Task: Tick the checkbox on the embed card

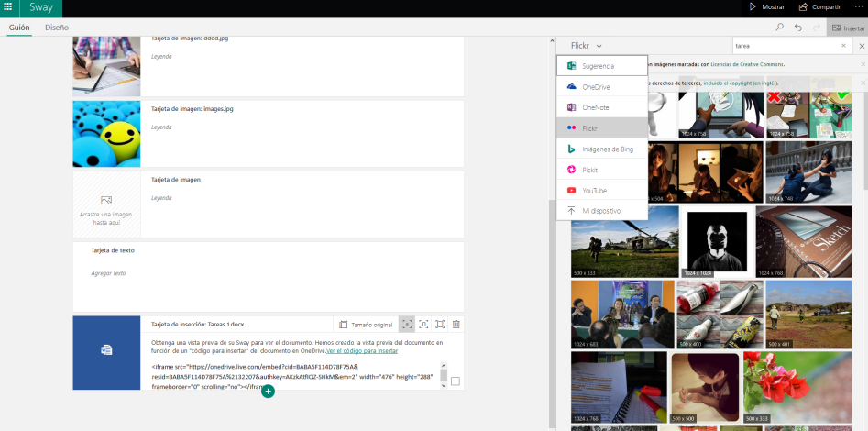Action: (456, 381)
